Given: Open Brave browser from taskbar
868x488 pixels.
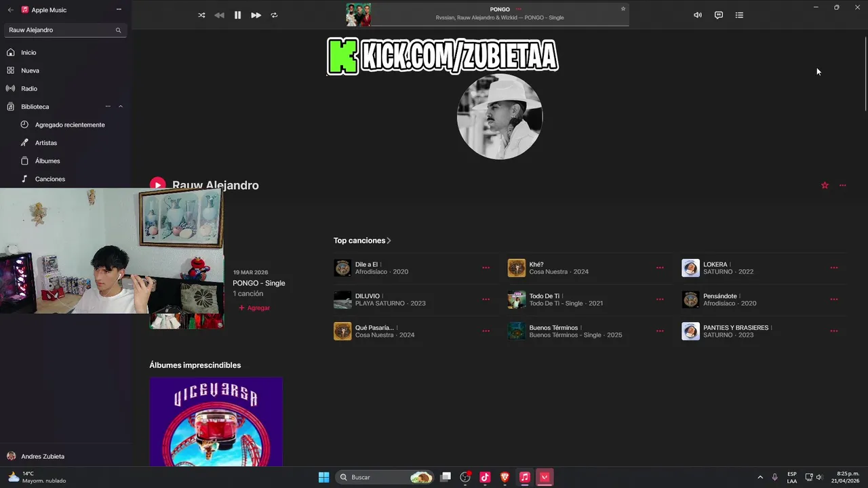Looking at the screenshot, I should click(505, 477).
